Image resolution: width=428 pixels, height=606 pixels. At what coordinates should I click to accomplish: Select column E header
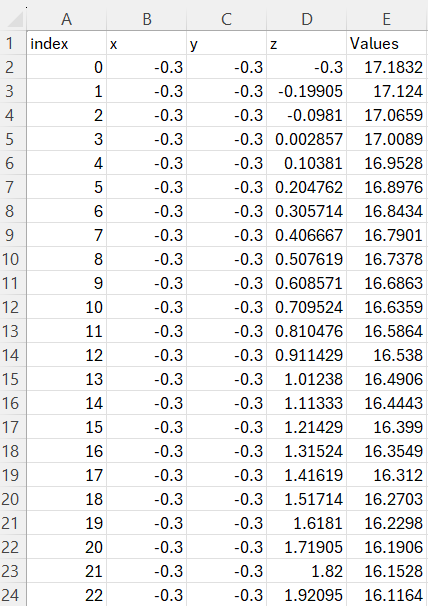(x=387, y=19)
